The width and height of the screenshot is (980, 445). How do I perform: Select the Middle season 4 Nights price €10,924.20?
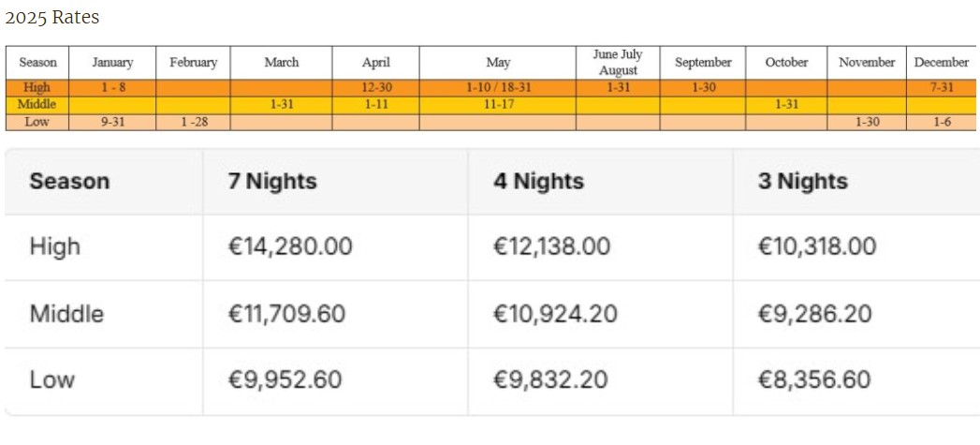pyautogui.click(x=555, y=314)
